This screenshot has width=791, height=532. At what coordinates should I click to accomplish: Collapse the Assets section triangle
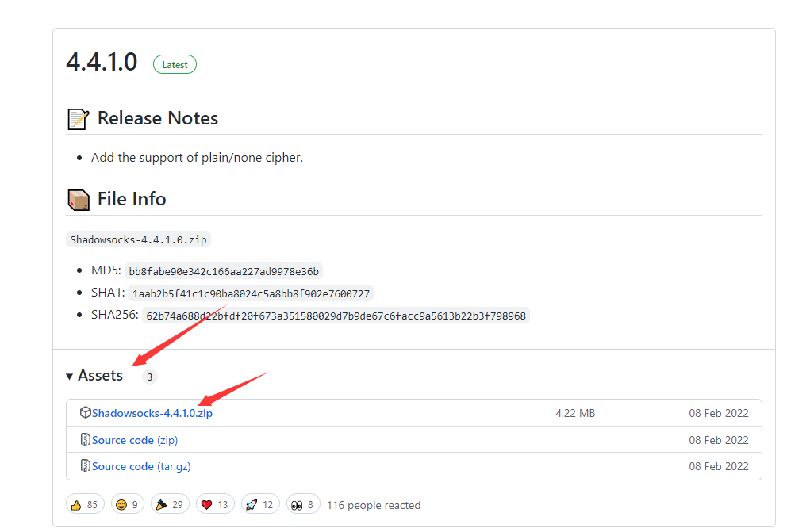[70, 376]
